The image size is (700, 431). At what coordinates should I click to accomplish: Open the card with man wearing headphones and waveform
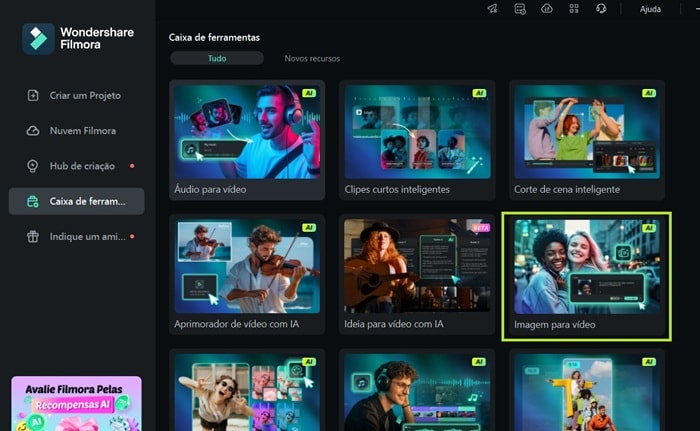click(417, 390)
